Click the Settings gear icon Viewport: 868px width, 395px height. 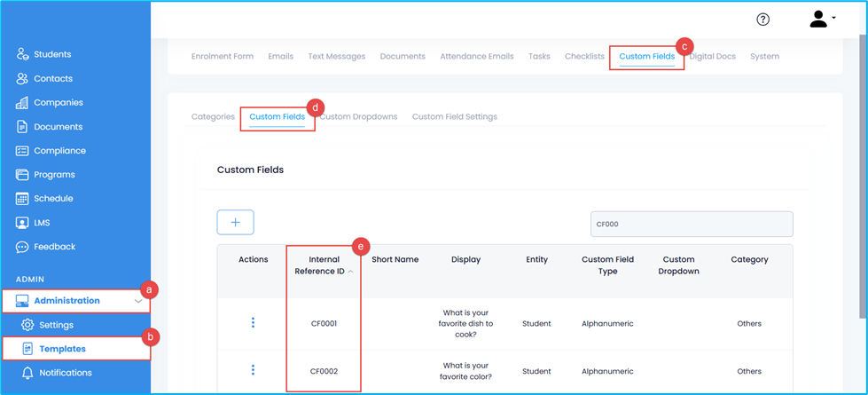(x=27, y=325)
